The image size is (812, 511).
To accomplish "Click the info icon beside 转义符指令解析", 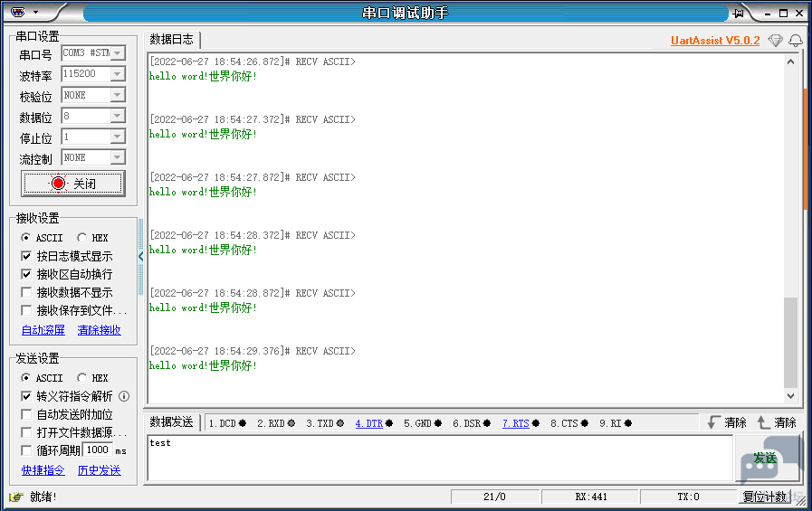I will [124, 396].
